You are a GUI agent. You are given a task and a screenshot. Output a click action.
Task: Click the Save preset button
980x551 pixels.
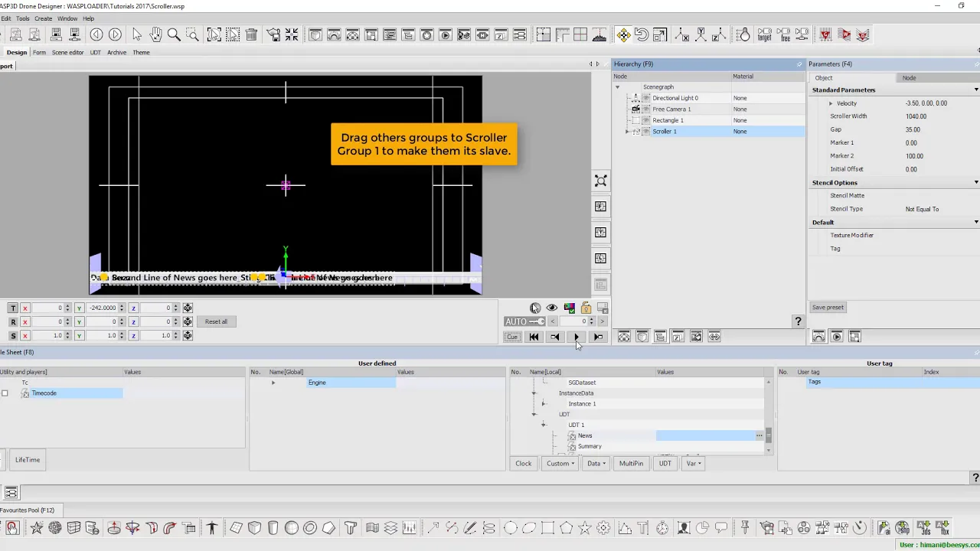[x=828, y=308]
